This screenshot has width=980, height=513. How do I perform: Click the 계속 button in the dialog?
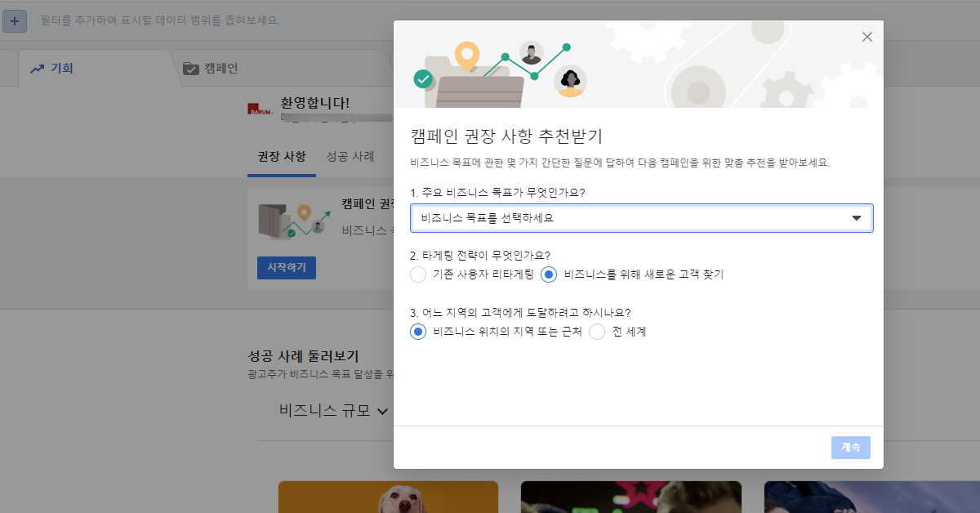pos(850,447)
